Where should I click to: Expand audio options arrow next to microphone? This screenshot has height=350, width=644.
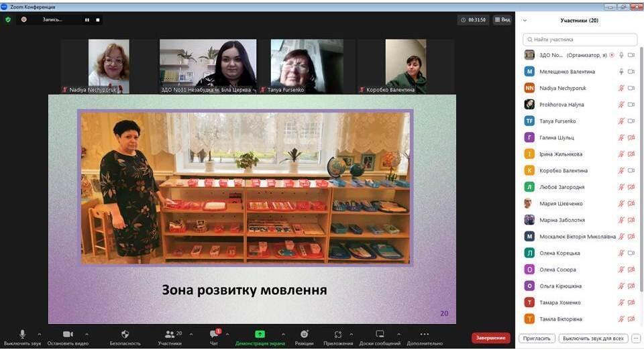39,334
